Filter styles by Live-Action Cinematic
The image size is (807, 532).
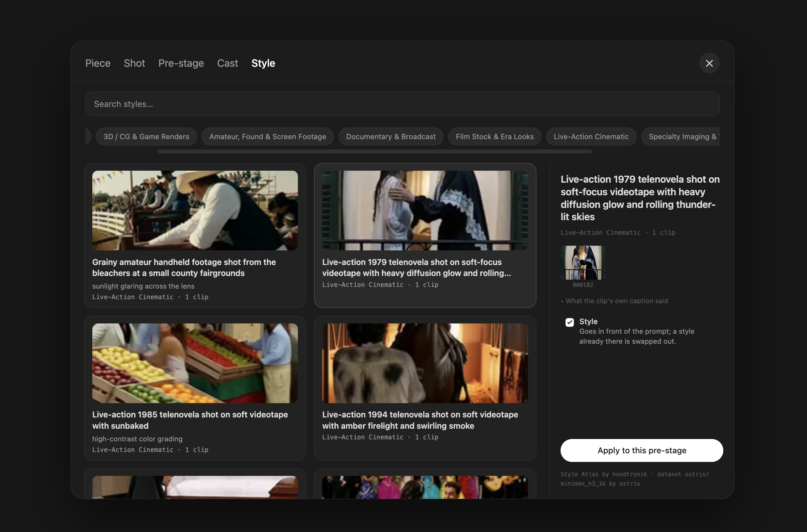tap(591, 136)
